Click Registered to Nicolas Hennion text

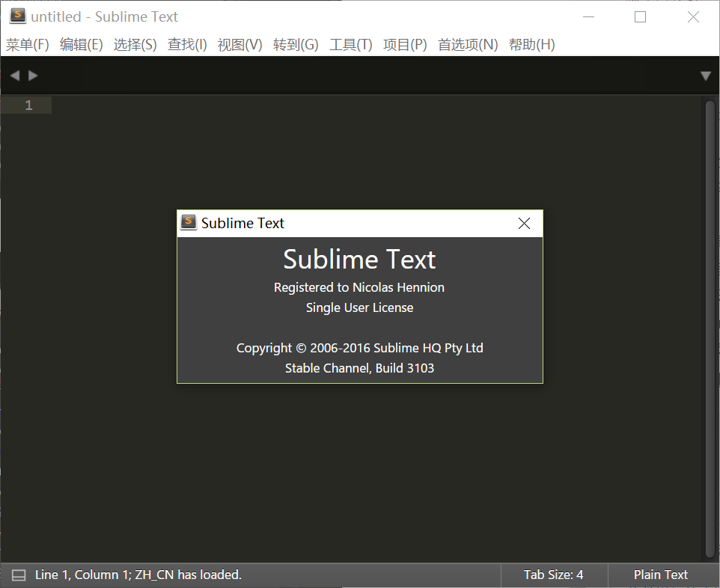click(359, 287)
